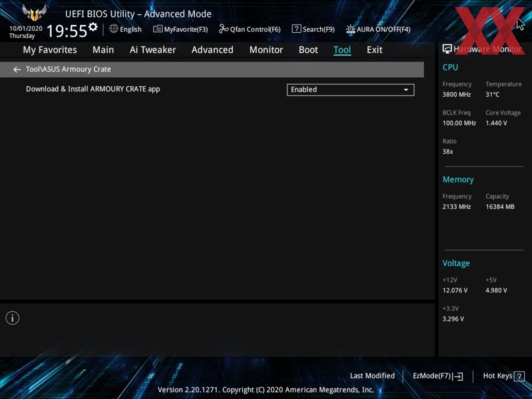Open clock settings gear icon

pos(93,27)
